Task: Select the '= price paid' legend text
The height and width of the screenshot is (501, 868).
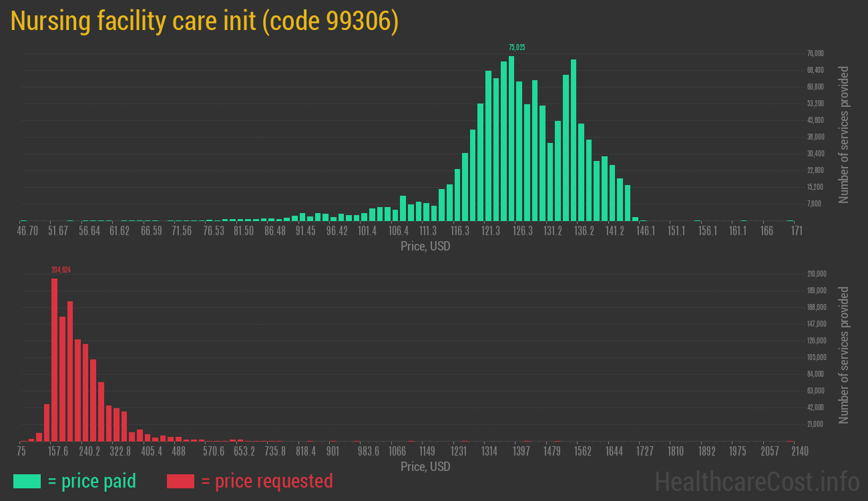Action: 91,481
